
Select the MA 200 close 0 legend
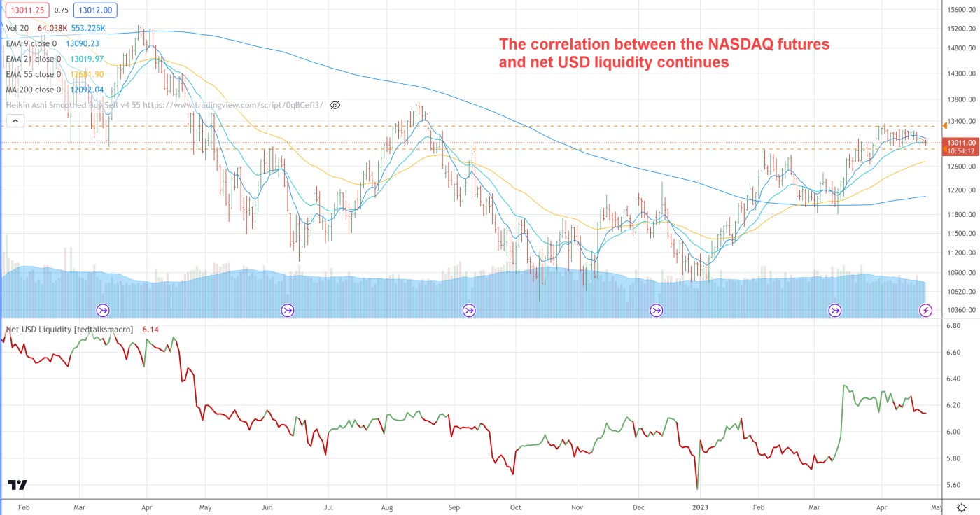34,90
